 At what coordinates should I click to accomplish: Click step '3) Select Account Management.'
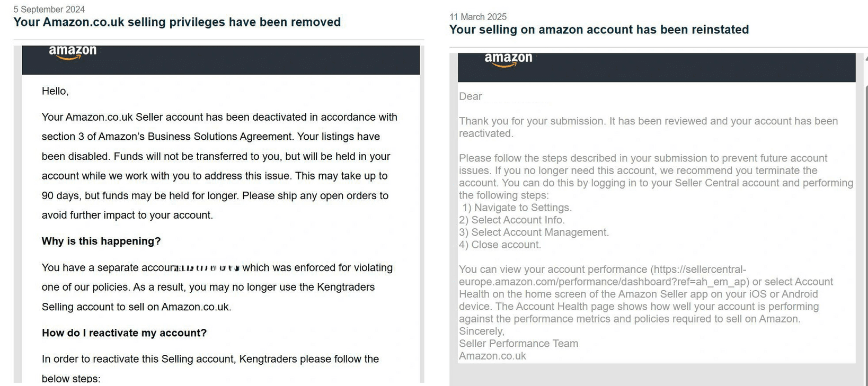[x=534, y=232]
